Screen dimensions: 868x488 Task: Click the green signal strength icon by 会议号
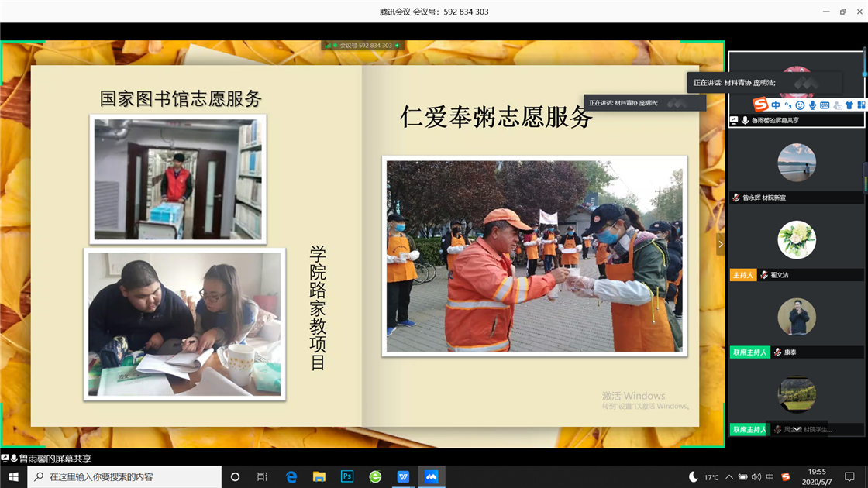pyautogui.click(x=328, y=46)
